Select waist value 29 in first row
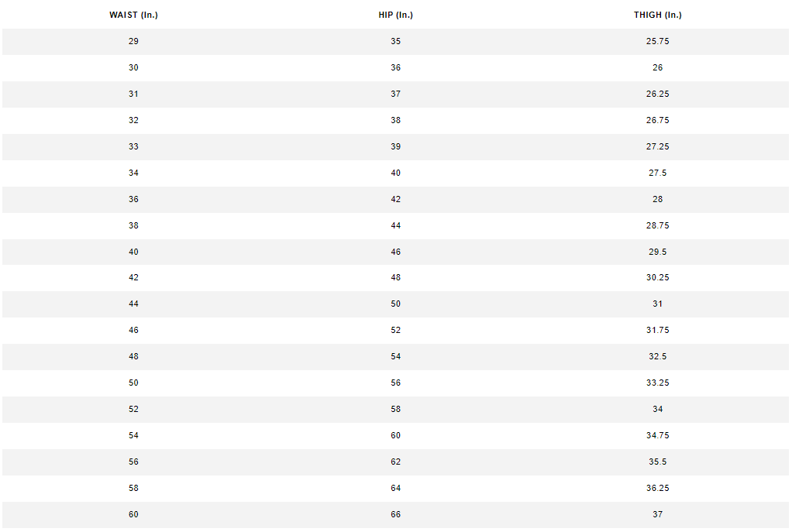The width and height of the screenshot is (792, 532). tap(134, 41)
